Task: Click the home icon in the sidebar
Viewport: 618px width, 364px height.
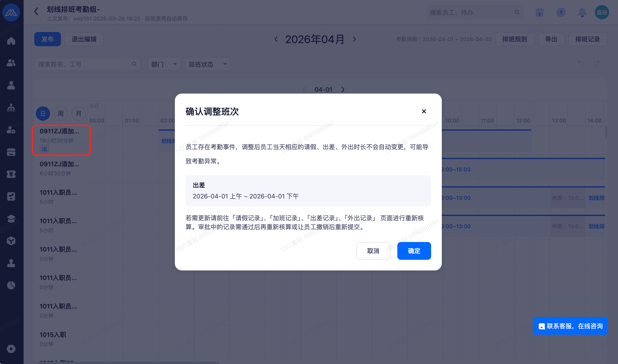Action: [x=11, y=41]
